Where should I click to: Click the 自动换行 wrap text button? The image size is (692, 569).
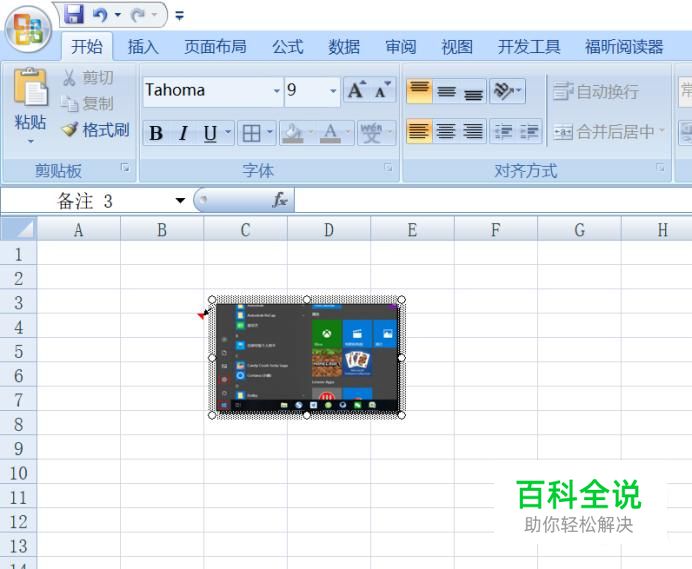(x=596, y=91)
